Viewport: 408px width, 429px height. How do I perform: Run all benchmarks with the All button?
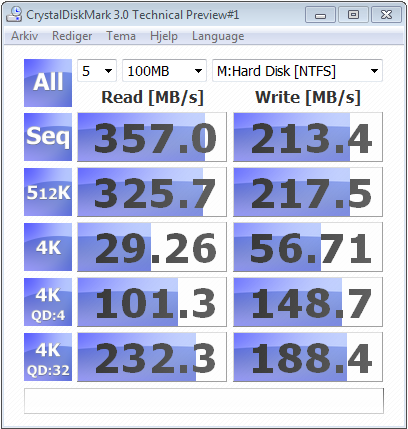(x=48, y=83)
